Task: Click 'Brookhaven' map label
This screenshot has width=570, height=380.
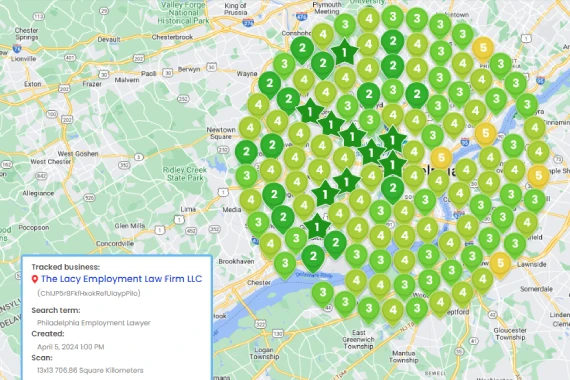Action: [x=236, y=261]
